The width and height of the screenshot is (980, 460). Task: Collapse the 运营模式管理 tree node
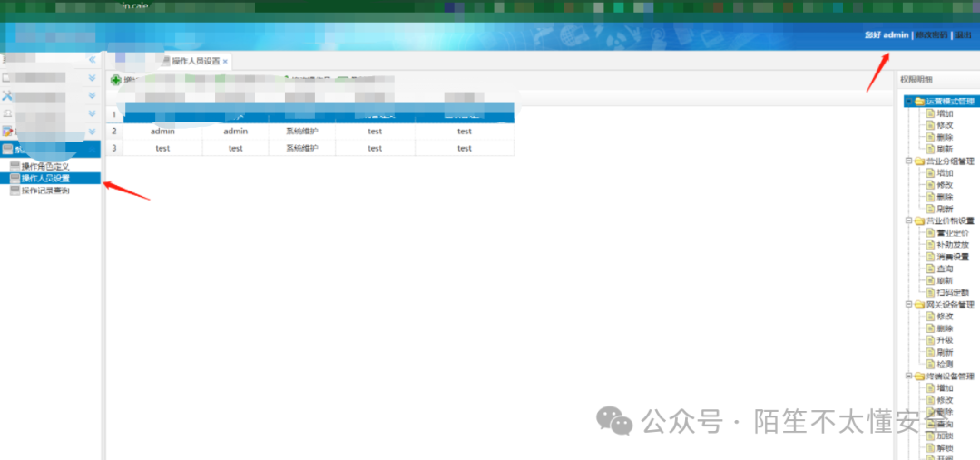pos(908,102)
